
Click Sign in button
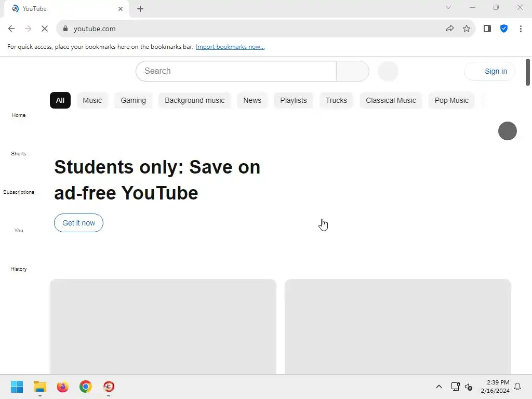[489, 71]
